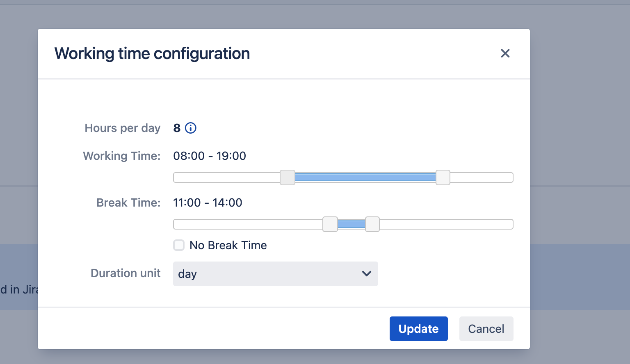Click the Working Time end slider handle
630x364 pixels.
(443, 177)
